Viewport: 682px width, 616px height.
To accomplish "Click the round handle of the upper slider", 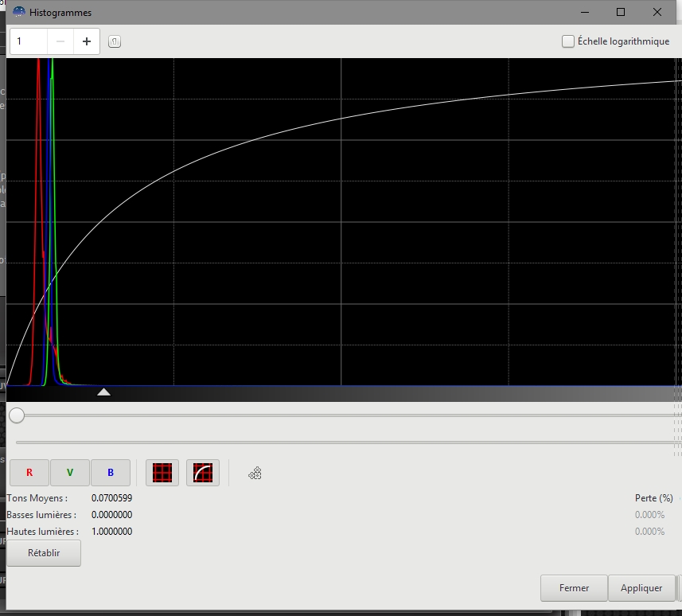I will click(x=17, y=415).
